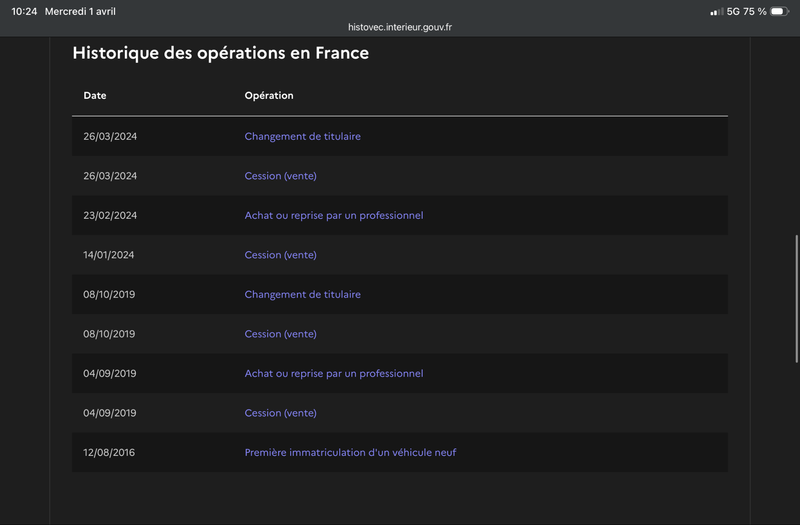Open Changement de titulaire dated 08/10/2019
This screenshot has height=525, width=800.
pos(302,295)
